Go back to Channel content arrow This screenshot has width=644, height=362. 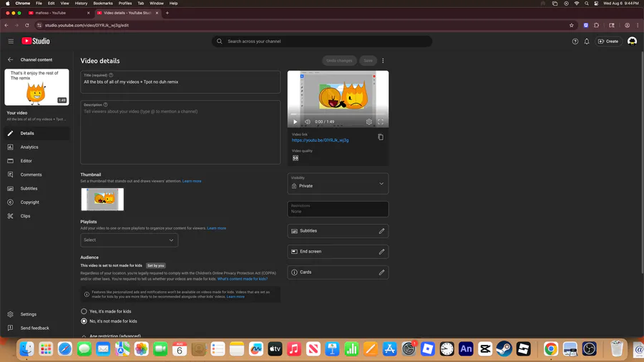(x=10, y=59)
